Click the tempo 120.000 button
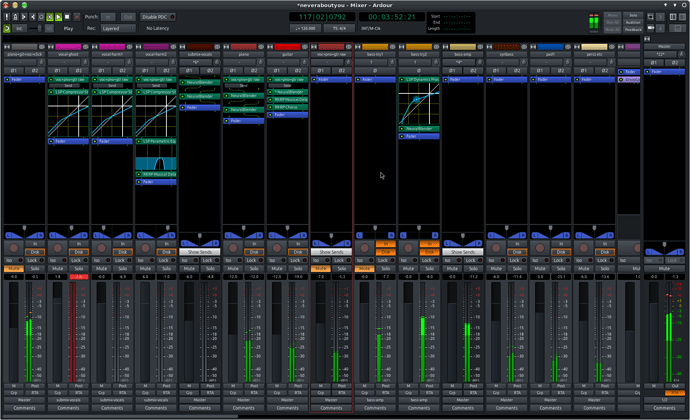Screen dimensions: 690x420 [305, 28]
